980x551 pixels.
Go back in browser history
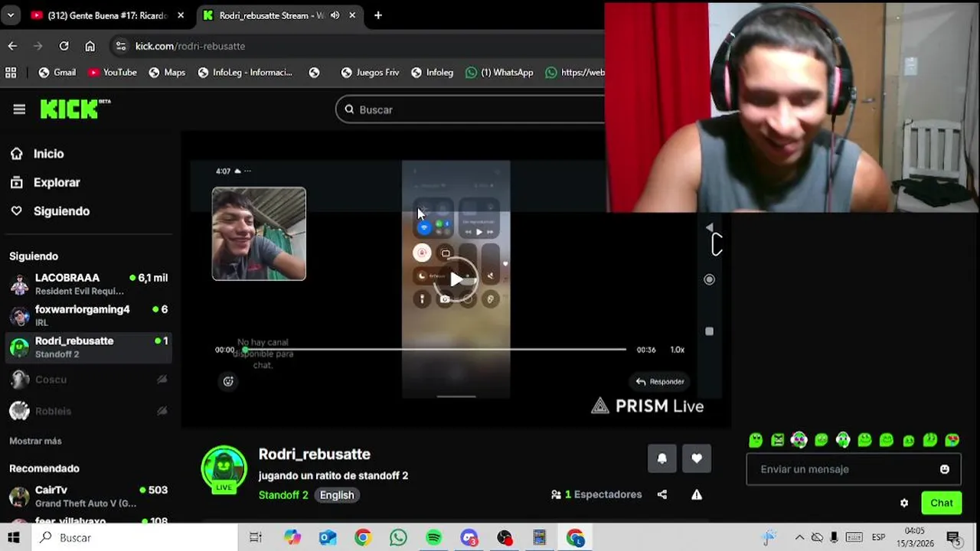[x=12, y=46]
